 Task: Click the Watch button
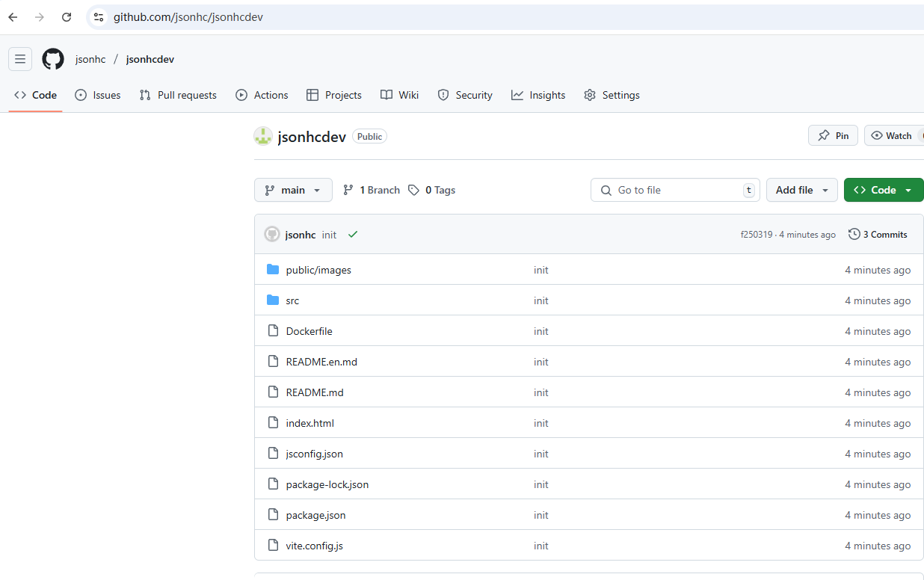pos(894,135)
